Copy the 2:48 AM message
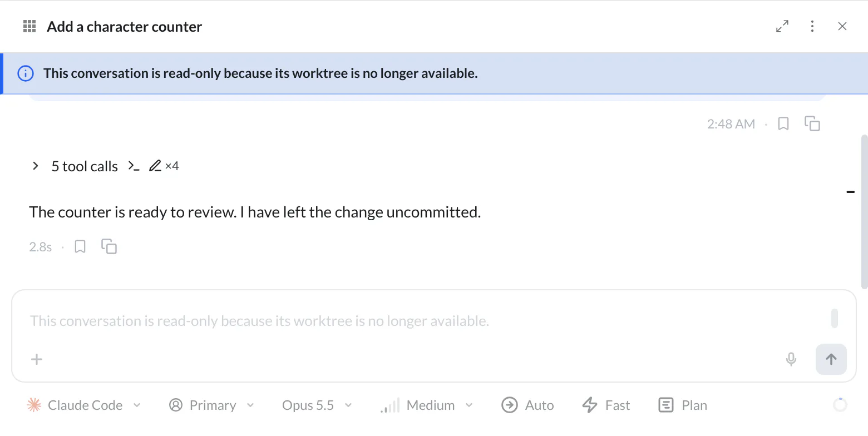The height and width of the screenshot is (436, 868). coord(812,123)
